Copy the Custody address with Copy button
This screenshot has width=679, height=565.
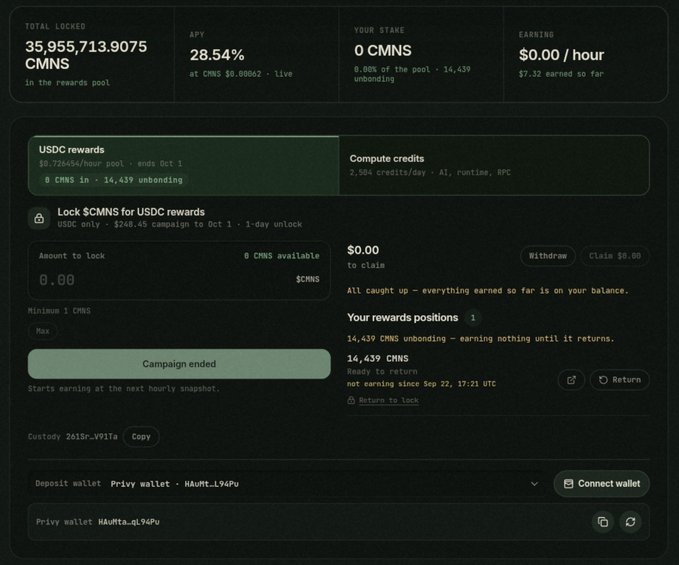[x=141, y=437]
